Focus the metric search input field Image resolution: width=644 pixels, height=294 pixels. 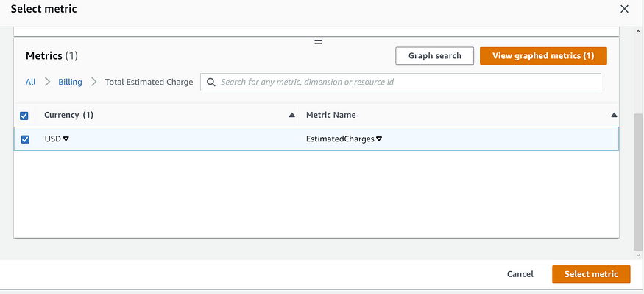[x=400, y=82]
